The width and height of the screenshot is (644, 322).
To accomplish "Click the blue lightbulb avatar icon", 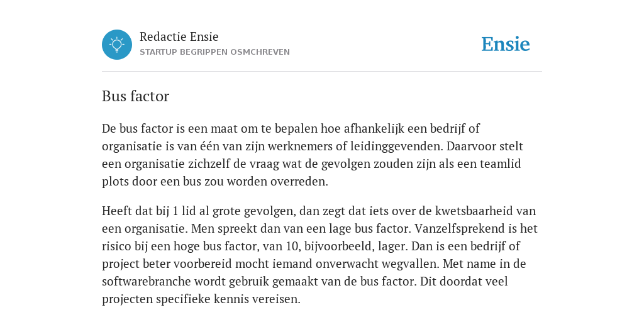I will click(x=117, y=45).
